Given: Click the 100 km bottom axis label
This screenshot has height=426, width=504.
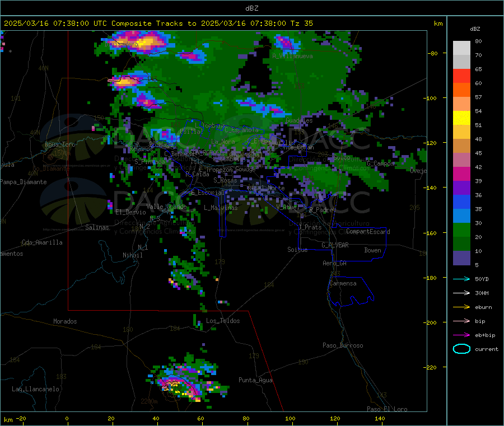Looking at the screenshot, I should (290, 418).
